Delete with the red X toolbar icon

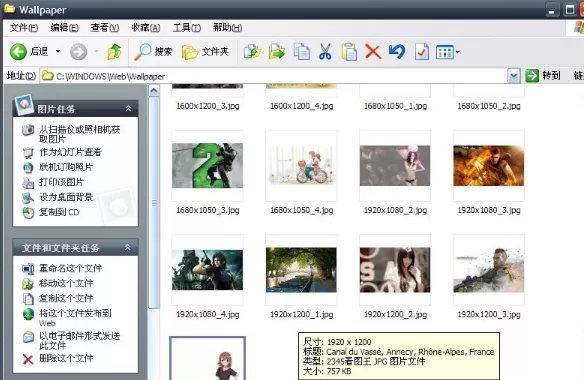coord(373,52)
